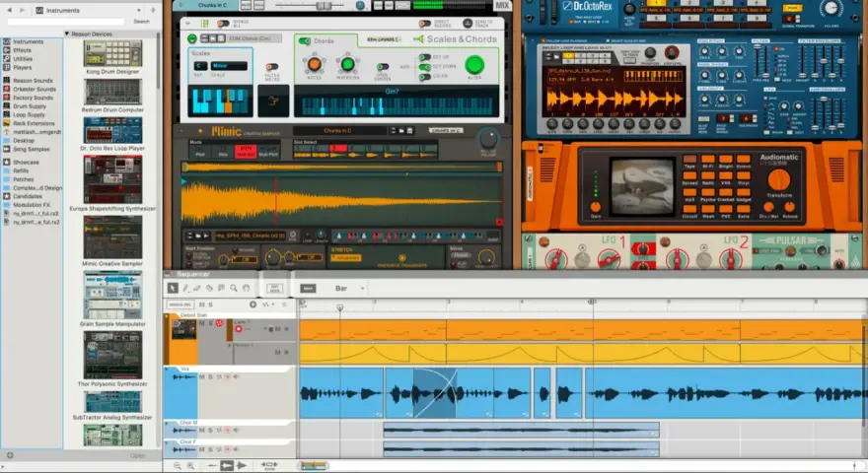Toggle the Direct Record switch
Screen dimensions: 868x473
coord(424,24)
